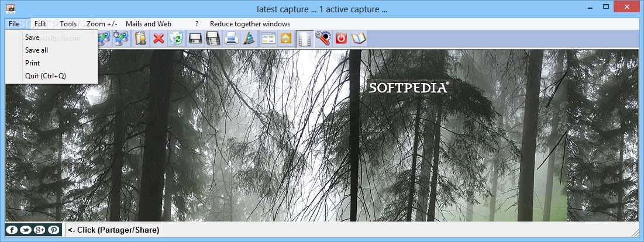Click the clipboard with person toolbar icon
644x242 pixels.
click(x=140, y=39)
